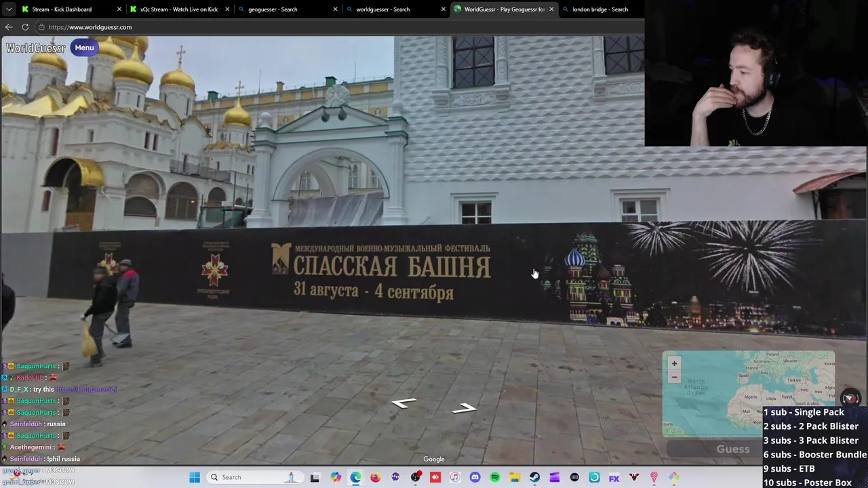This screenshot has height=488, width=868.
Task: Open Firefox from the taskbar
Action: click(375, 478)
